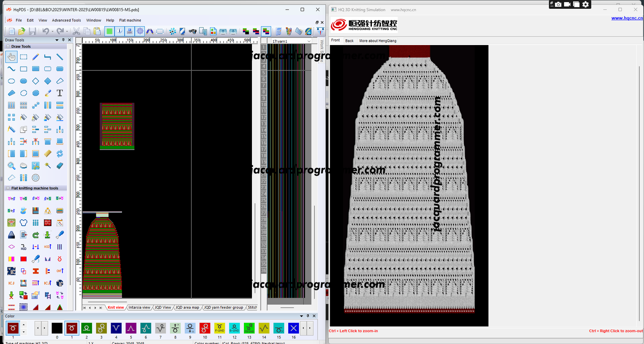Viewport: 644px width, 344px height.
Task: Increase the current color number stepper
Action: tap(24, 325)
